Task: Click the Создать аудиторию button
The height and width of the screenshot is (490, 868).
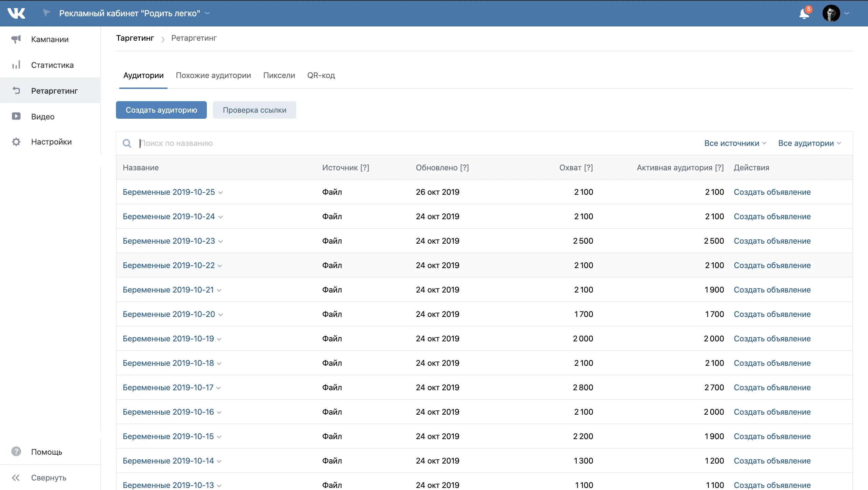Action: pyautogui.click(x=161, y=110)
